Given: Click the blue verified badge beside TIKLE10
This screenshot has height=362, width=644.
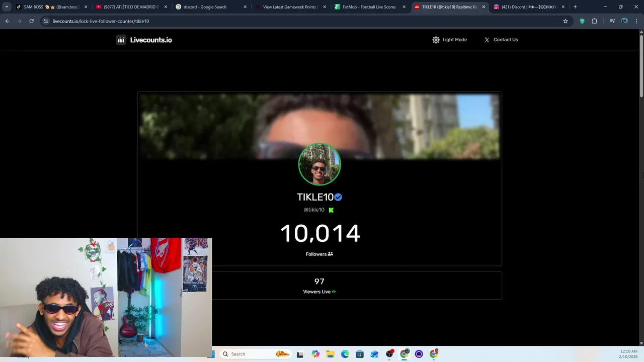Looking at the screenshot, I should [338, 197].
